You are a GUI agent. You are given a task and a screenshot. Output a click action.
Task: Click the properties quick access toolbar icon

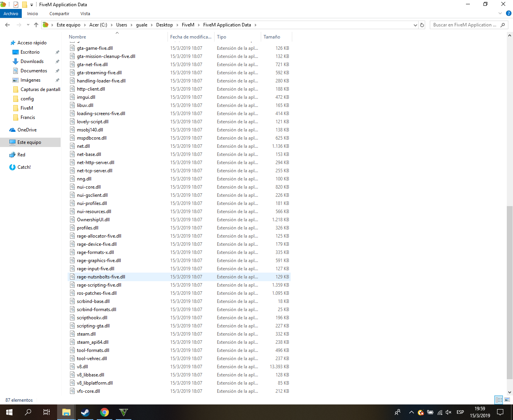click(16, 5)
